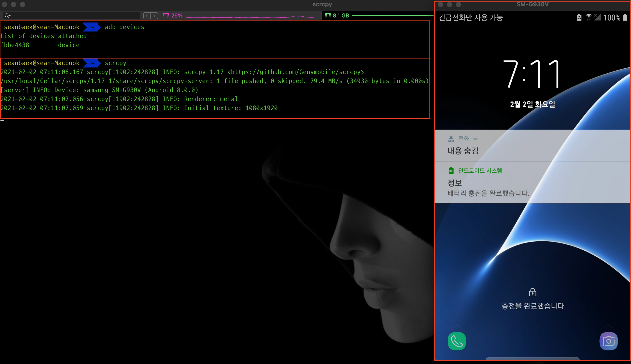Image resolution: width=631 pixels, height=364 pixels.
Task: Click the next result arrow button
Action: [154, 16]
